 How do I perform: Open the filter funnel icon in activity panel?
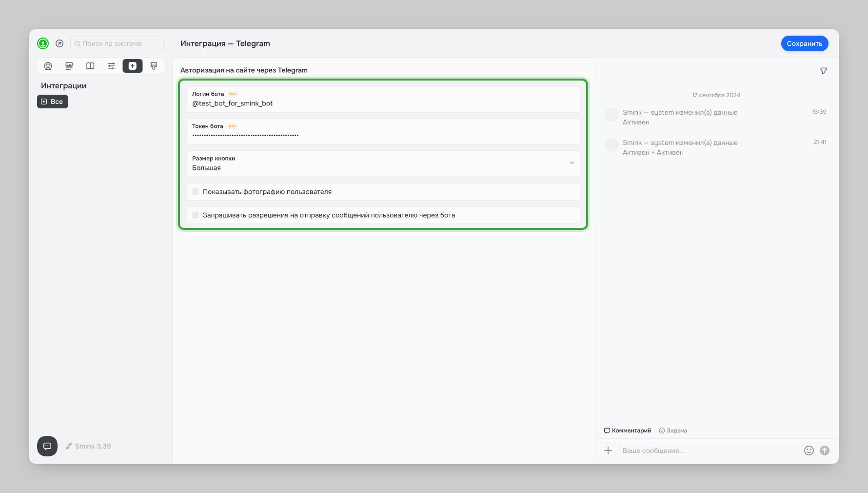click(x=824, y=71)
